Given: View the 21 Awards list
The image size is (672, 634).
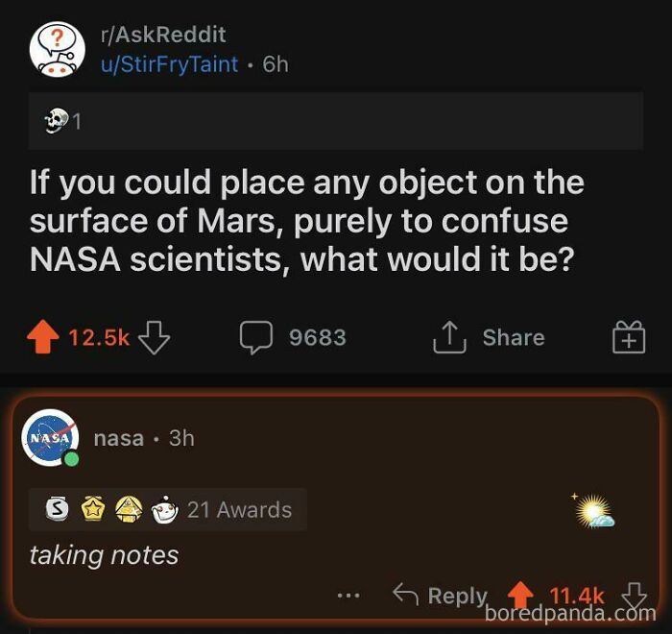Looking at the screenshot, I should pos(239,509).
